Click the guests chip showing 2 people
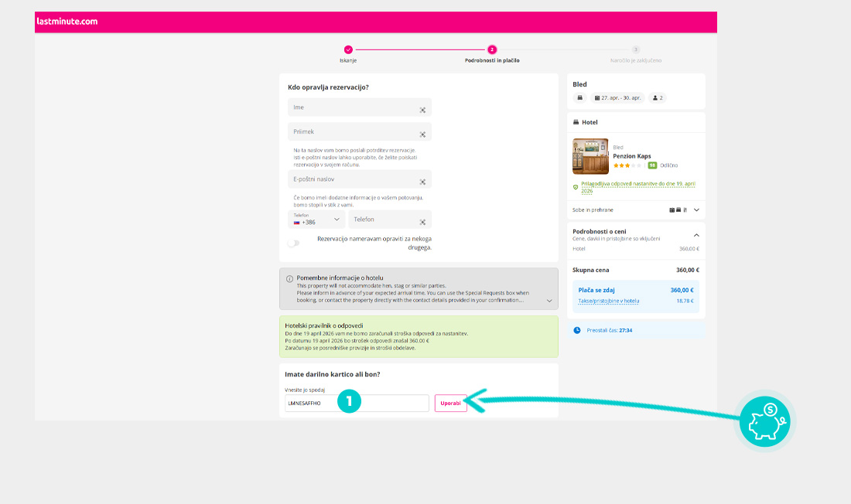 coord(658,98)
